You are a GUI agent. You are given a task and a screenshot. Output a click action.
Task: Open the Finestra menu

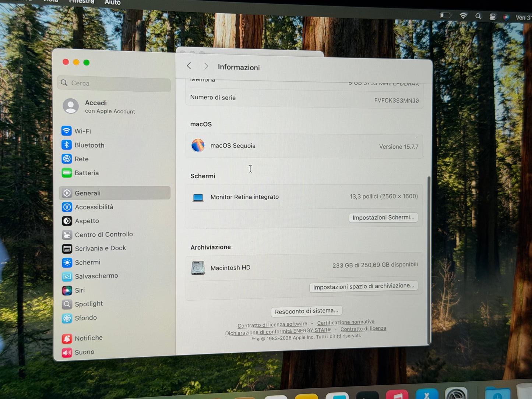pos(81,2)
